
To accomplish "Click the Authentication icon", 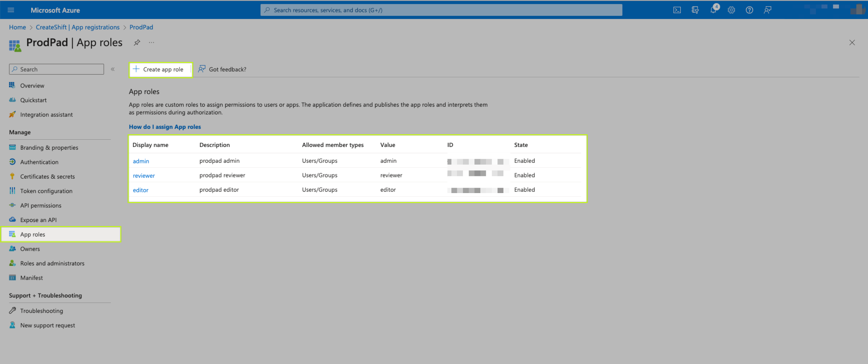I will point(12,162).
